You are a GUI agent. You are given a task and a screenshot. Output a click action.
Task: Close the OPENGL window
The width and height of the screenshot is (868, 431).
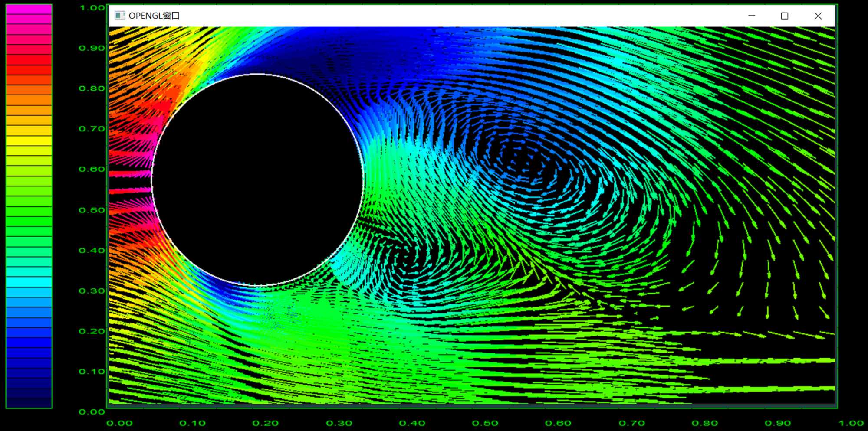pyautogui.click(x=818, y=16)
